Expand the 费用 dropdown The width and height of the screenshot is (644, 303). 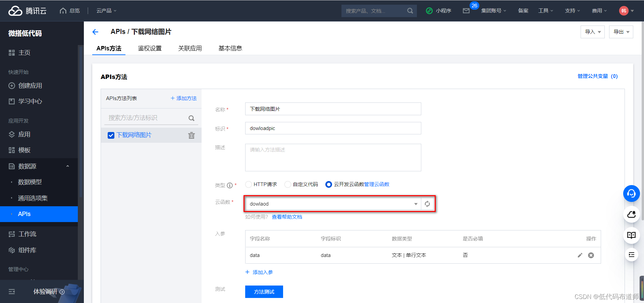point(599,11)
